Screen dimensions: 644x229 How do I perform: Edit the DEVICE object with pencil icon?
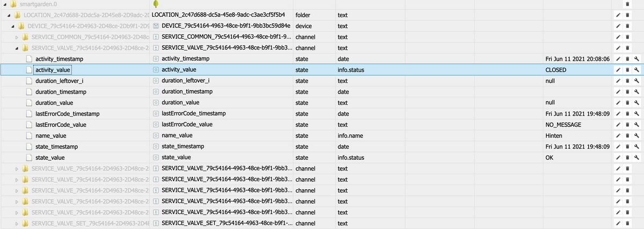point(618,26)
